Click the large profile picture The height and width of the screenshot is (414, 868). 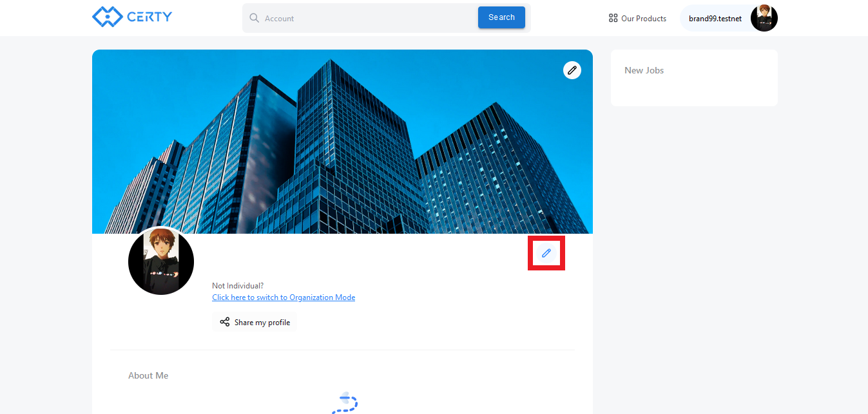coord(161,261)
